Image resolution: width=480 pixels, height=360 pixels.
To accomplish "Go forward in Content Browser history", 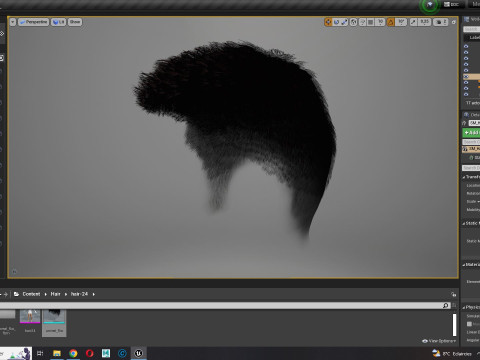I will pos(5,294).
